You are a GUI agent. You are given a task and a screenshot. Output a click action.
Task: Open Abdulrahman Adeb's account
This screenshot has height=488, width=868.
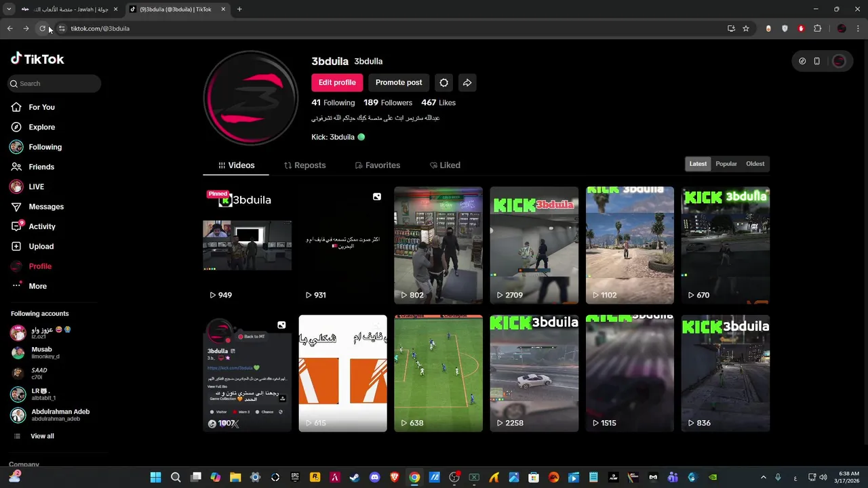(x=50, y=415)
